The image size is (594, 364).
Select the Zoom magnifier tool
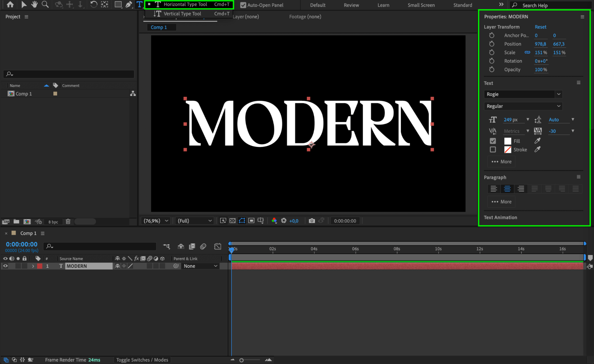(x=45, y=4)
